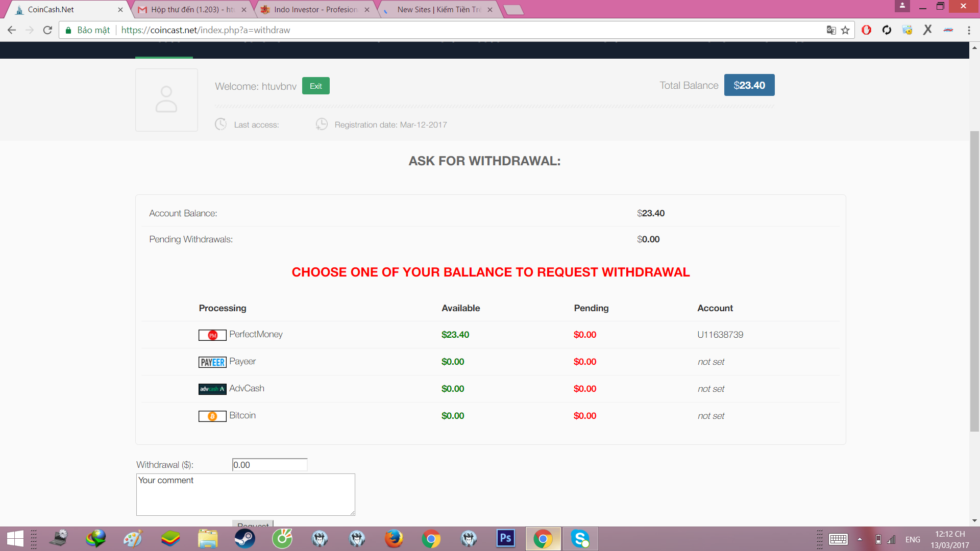
Task: Open Skype from the taskbar
Action: (580, 539)
